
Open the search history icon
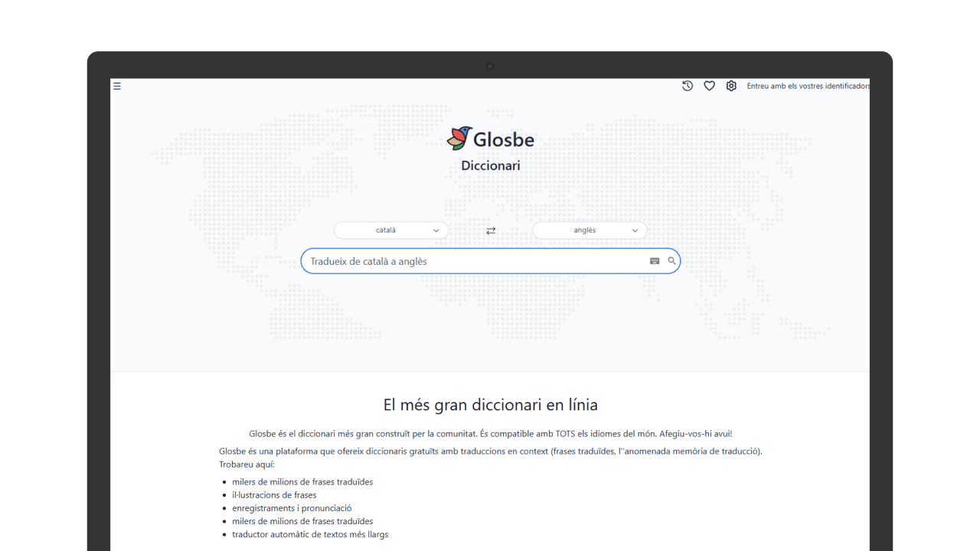[x=688, y=86]
